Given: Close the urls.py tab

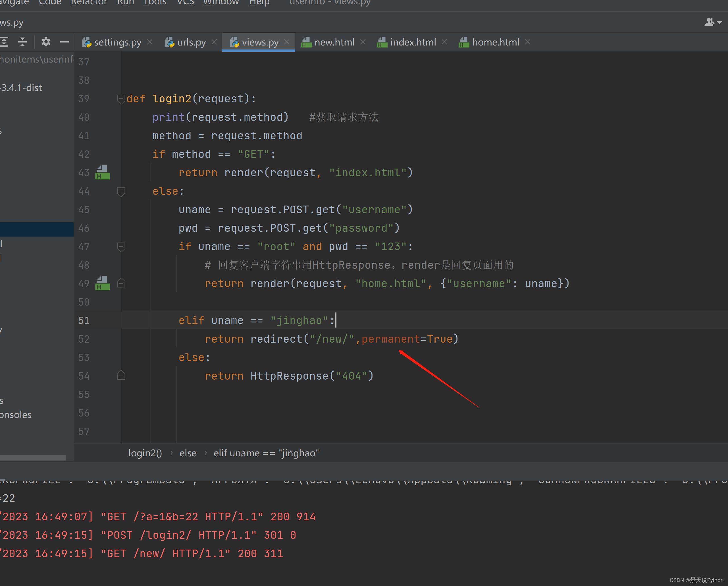Looking at the screenshot, I should (x=214, y=42).
